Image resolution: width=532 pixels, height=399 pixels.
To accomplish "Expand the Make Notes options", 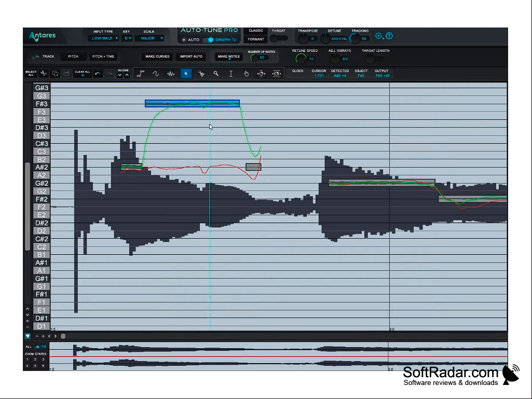I will click(x=229, y=59).
